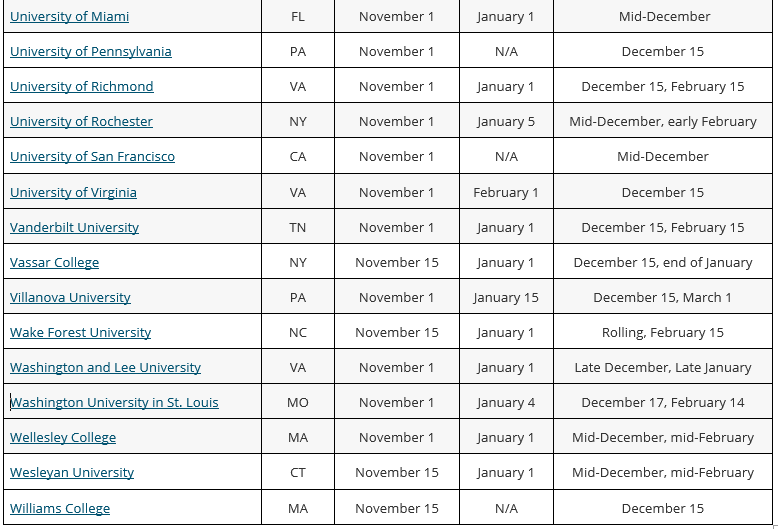Open the Vassar College link
This screenshot has height=529, width=778.
pos(55,263)
